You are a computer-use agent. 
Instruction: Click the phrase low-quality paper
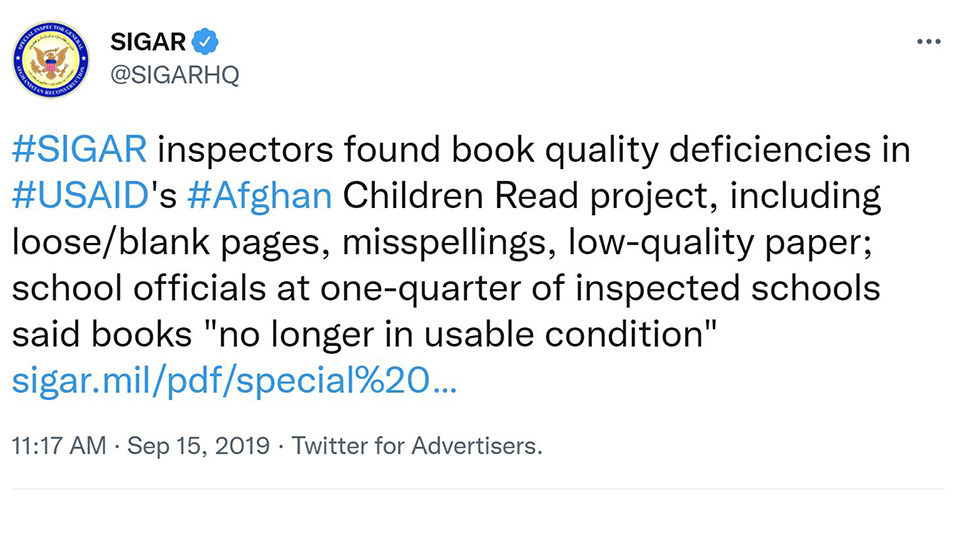pos(720,242)
